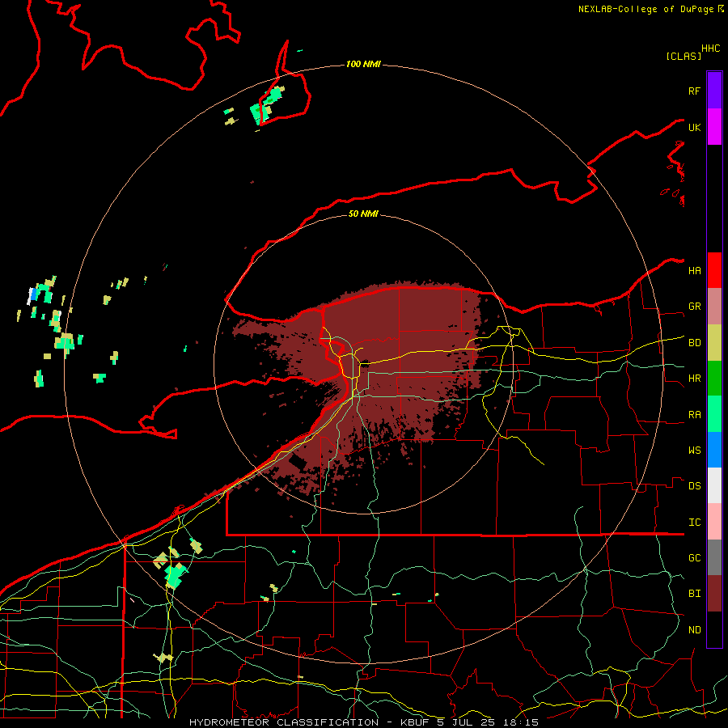Click the ND black legend swatch
This screenshot has width=728, height=728.
coord(714,629)
